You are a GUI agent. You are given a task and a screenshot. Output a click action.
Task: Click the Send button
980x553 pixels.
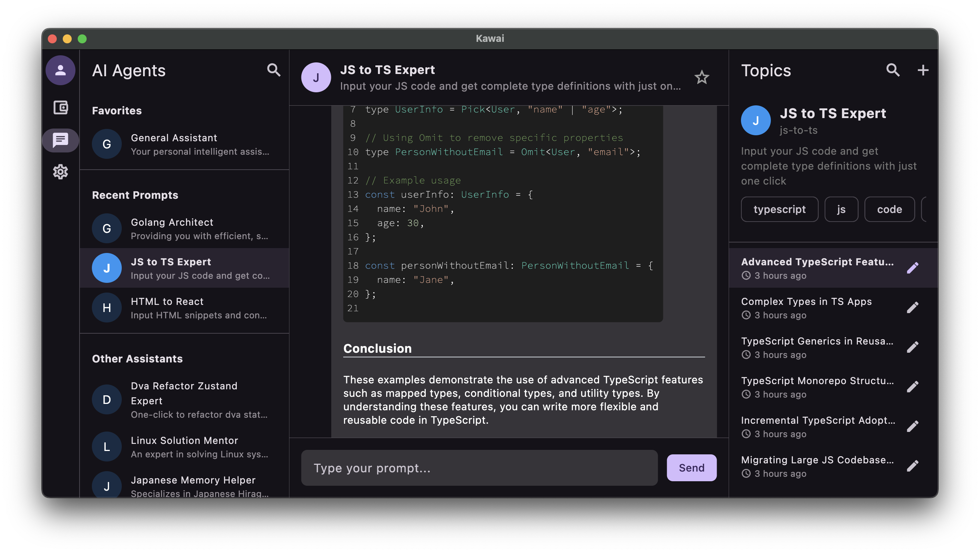pos(691,468)
